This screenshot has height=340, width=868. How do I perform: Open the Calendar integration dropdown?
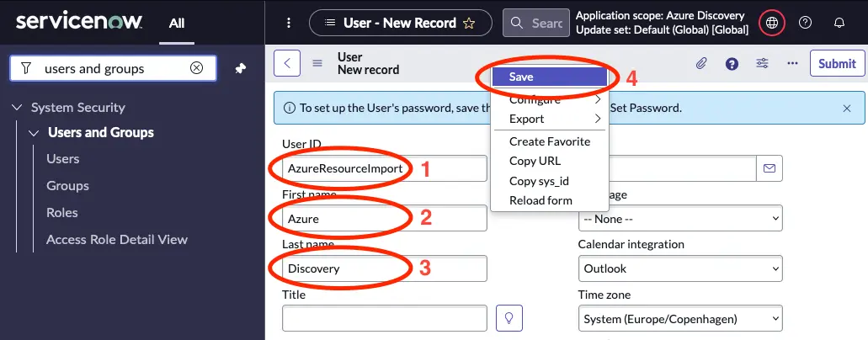coord(679,268)
